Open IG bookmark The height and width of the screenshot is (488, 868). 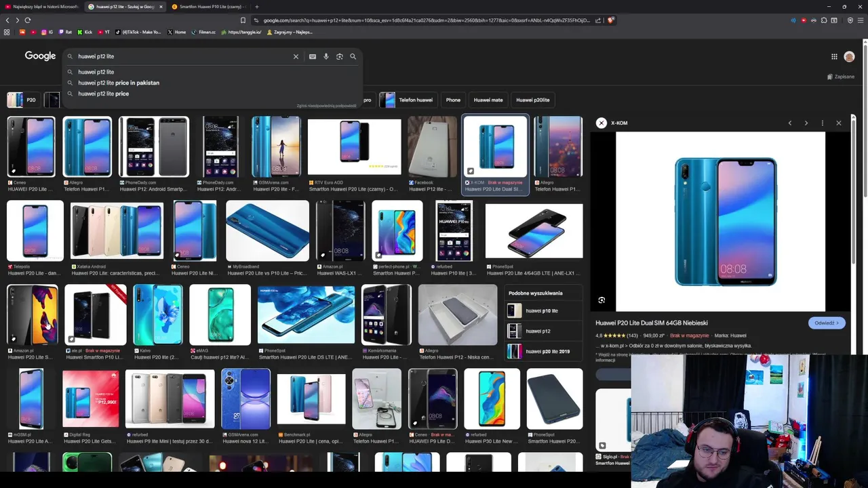coord(47,32)
